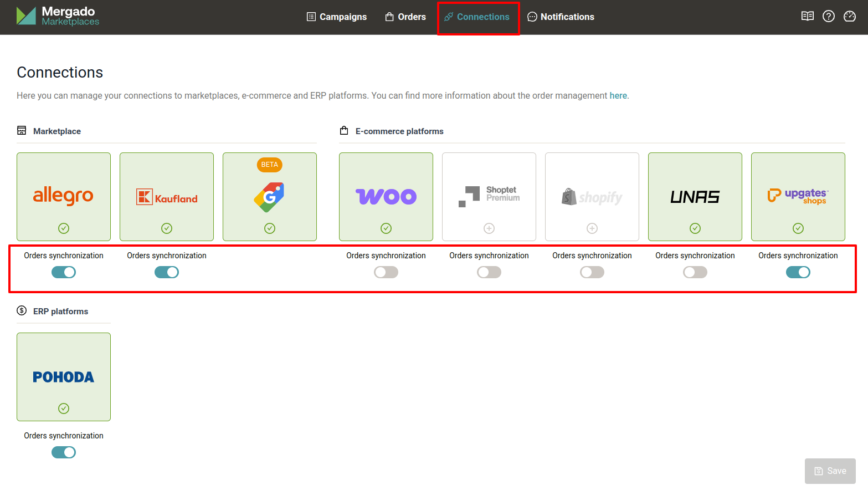Viewport: 868px width, 485px height.
Task: Click the Allegro logo
Action: click(x=63, y=196)
